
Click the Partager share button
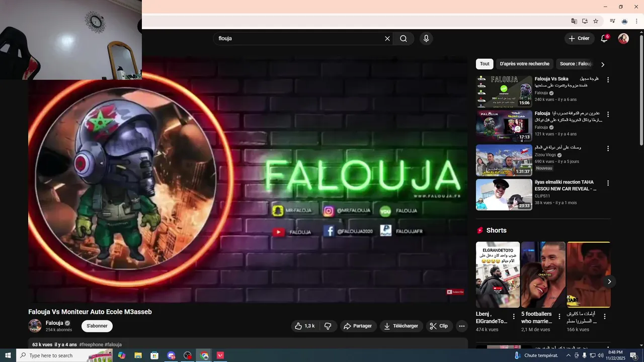pos(358,326)
